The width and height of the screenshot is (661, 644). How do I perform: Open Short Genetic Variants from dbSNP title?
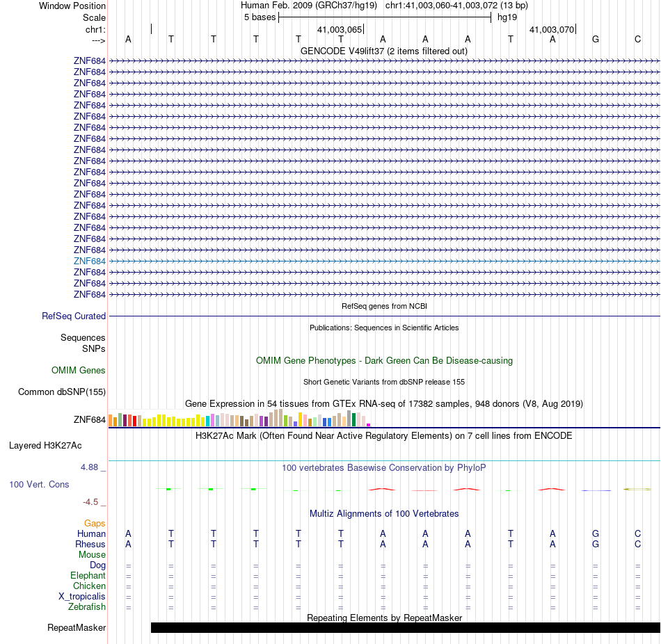coord(384,382)
